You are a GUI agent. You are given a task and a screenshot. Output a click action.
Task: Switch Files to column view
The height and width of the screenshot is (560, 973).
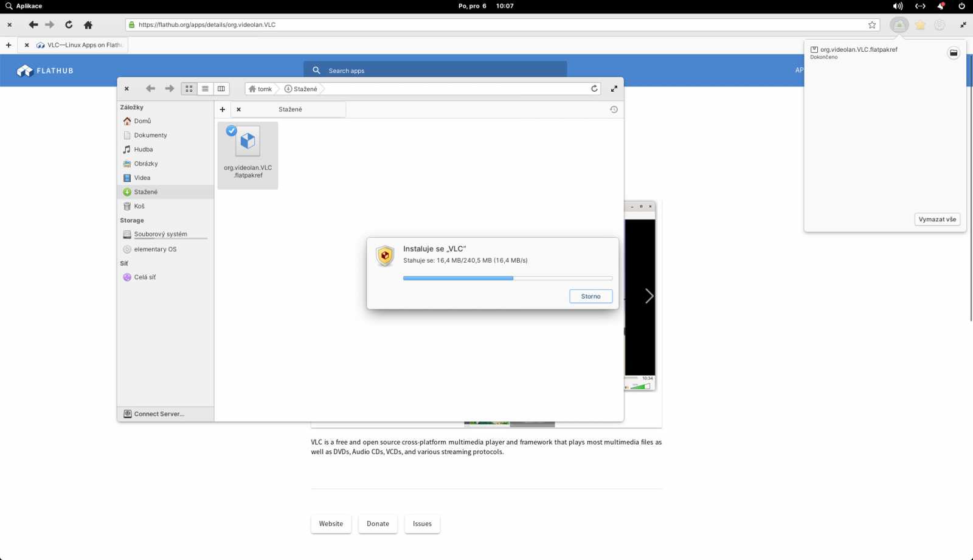click(221, 89)
